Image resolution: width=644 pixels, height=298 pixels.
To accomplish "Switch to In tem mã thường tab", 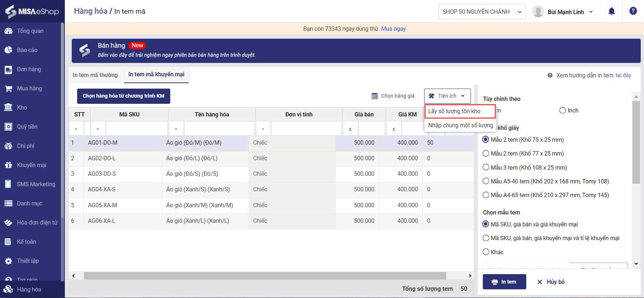I will (95, 75).
